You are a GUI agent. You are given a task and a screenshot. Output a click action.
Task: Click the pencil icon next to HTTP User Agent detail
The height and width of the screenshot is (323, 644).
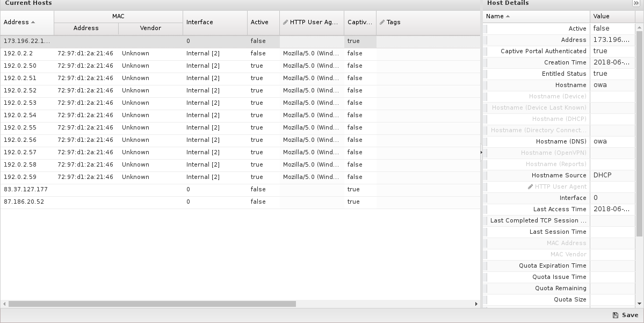point(530,186)
